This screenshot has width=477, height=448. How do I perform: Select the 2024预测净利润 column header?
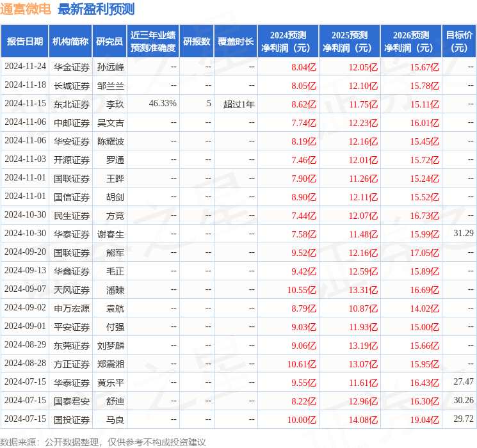click(x=288, y=42)
